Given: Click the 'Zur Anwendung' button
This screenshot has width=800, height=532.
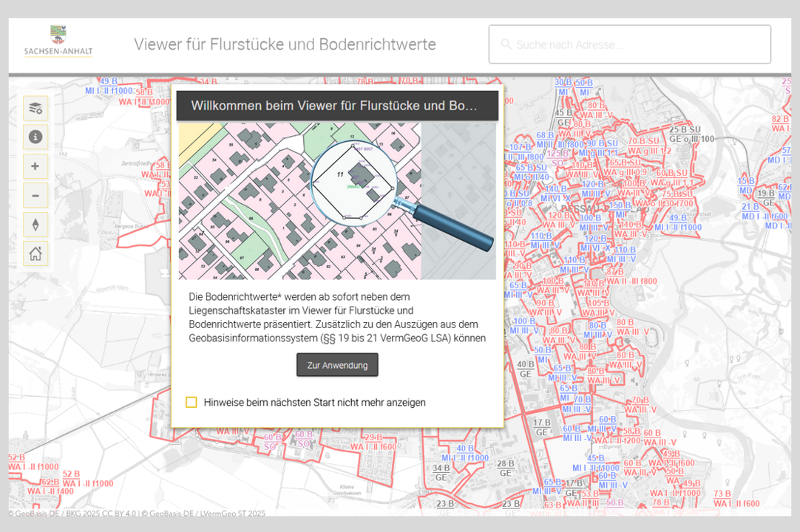Looking at the screenshot, I should click(x=337, y=365).
